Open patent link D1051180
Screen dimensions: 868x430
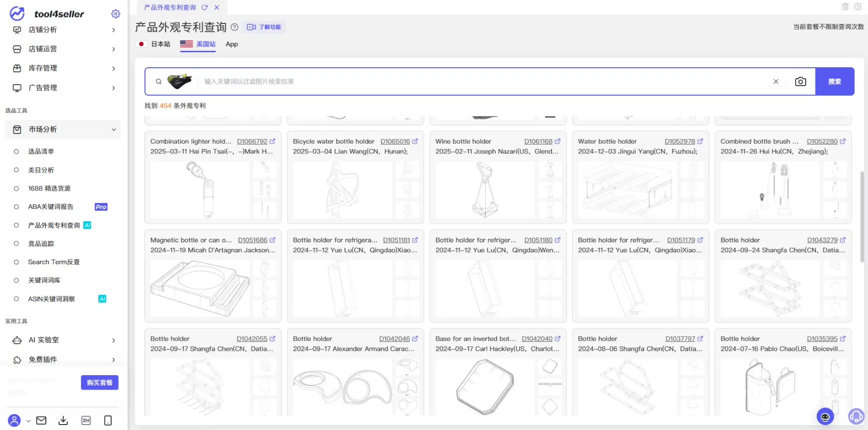[x=538, y=240]
